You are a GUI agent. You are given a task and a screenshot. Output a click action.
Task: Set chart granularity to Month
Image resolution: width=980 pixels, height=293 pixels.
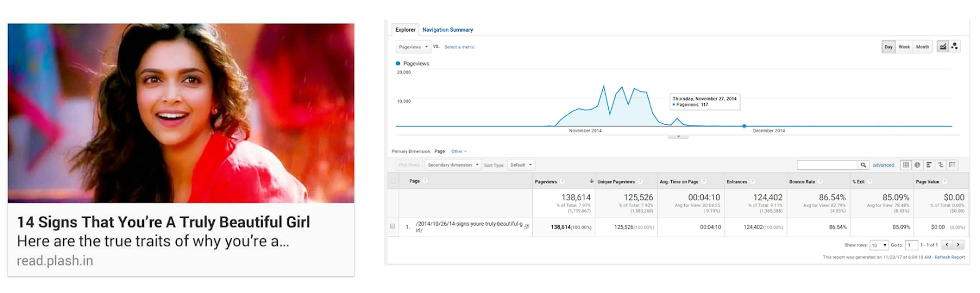coord(922,47)
